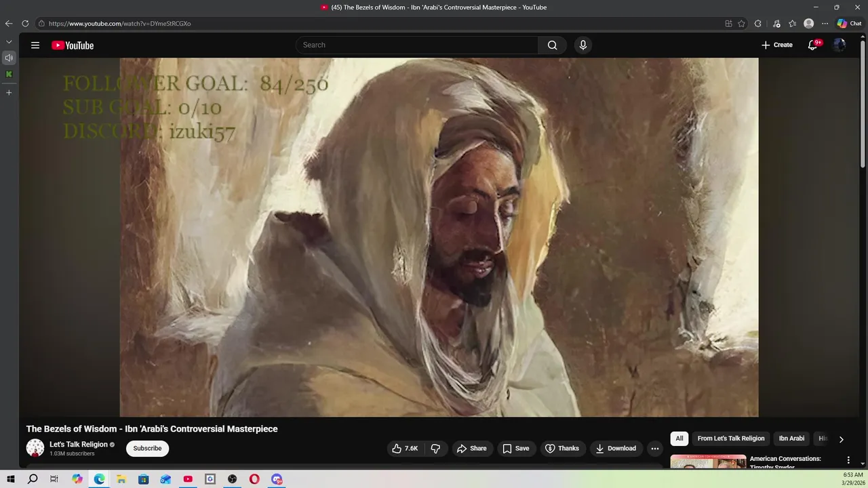Download the video
This screenshot has height=488, width=868.
[x=616, y=449]
